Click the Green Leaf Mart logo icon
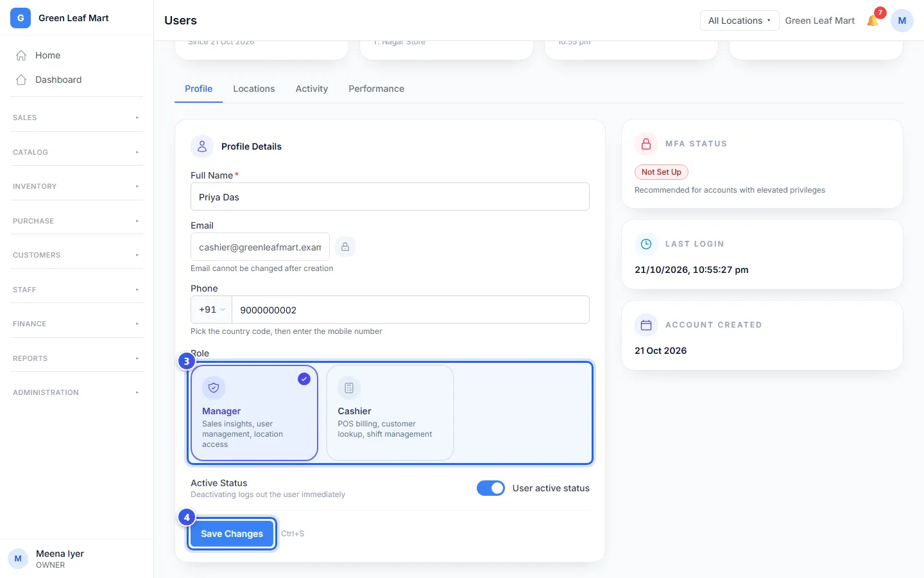The image size is (924, 578). tap(21, 18)
